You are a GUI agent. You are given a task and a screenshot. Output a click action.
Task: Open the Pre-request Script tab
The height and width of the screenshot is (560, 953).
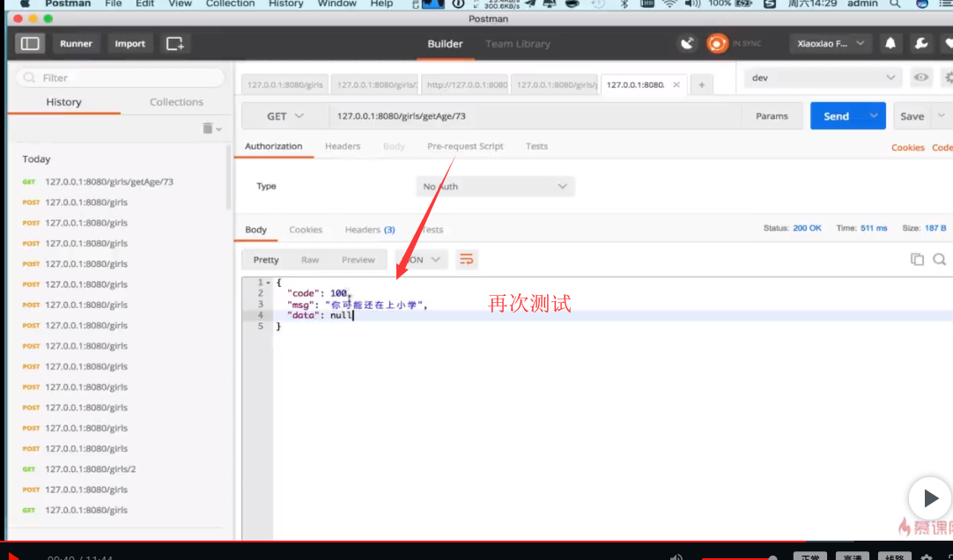pyautogui.click(x=465, y=146)
